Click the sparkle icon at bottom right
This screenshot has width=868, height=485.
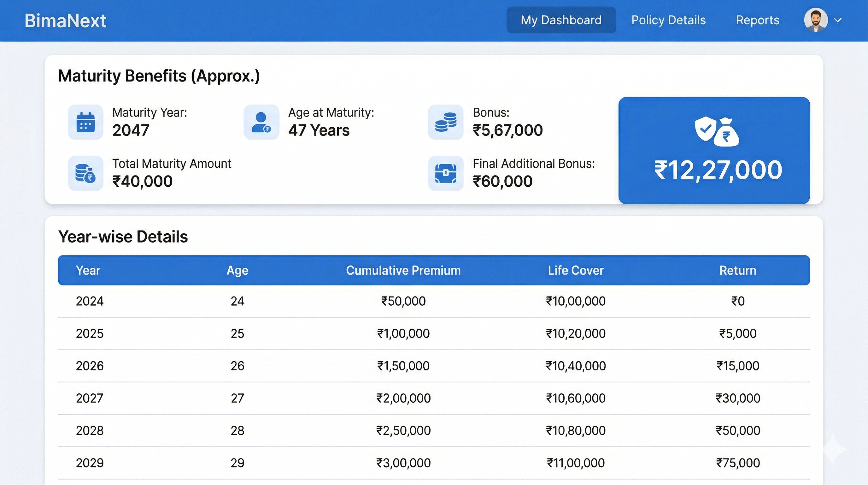[x=833, y=449]
